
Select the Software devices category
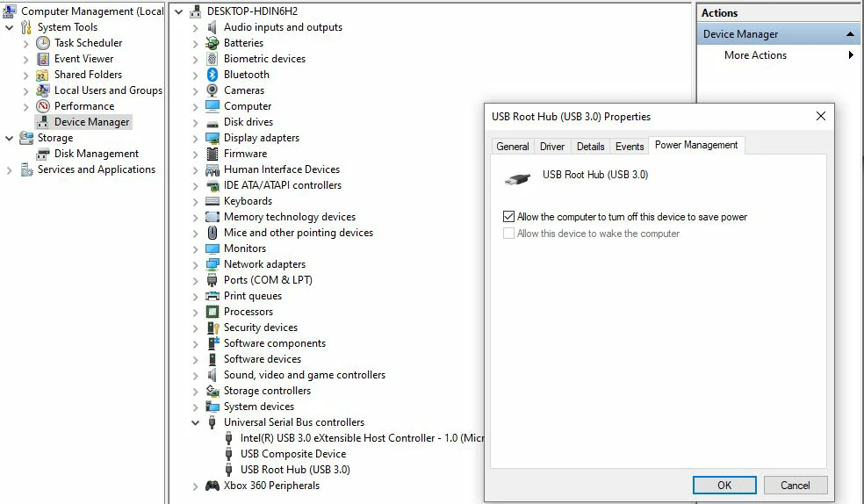263,359
